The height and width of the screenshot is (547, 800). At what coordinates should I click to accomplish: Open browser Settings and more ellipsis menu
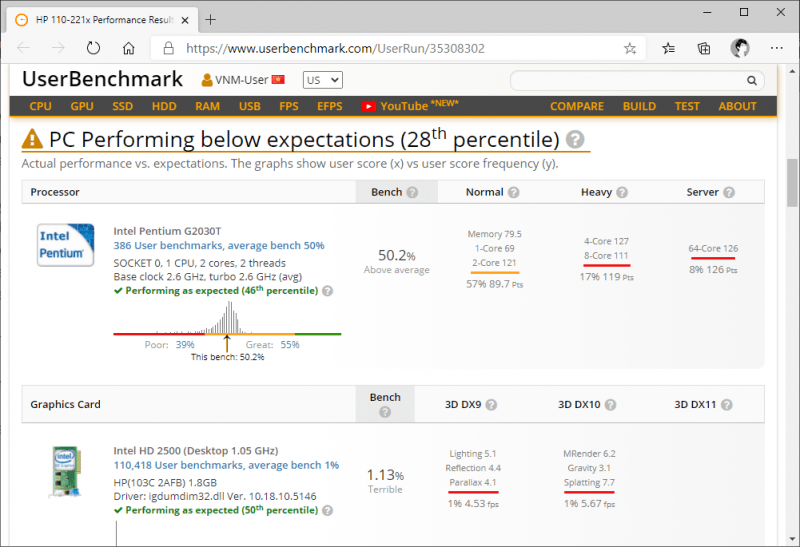(x=776, y=47)
